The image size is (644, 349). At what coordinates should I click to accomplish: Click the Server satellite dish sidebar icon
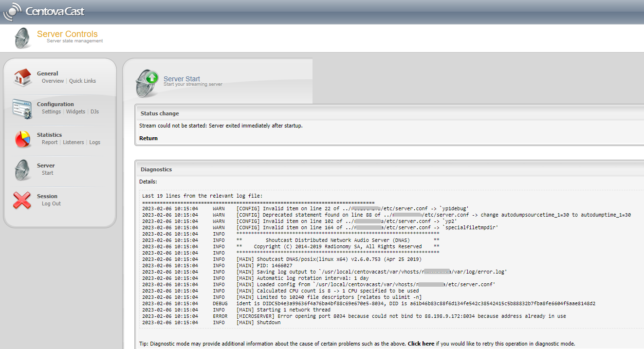tap(22, 169)
